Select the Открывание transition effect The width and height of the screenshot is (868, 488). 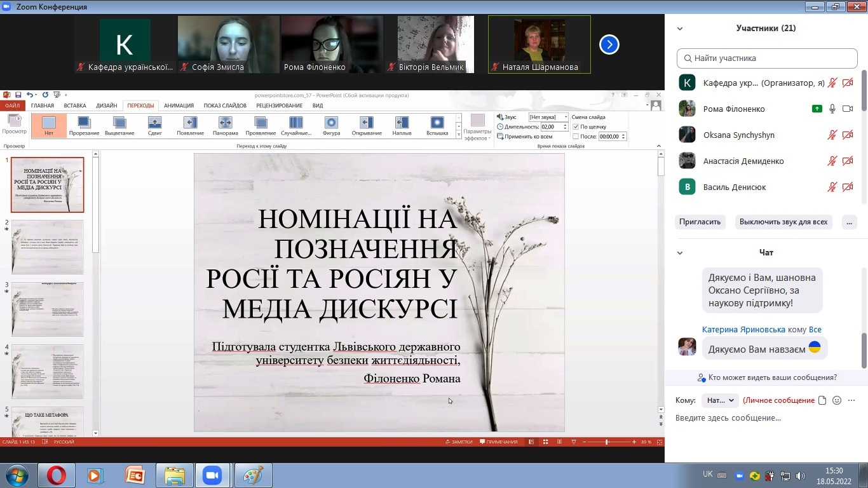367,125
